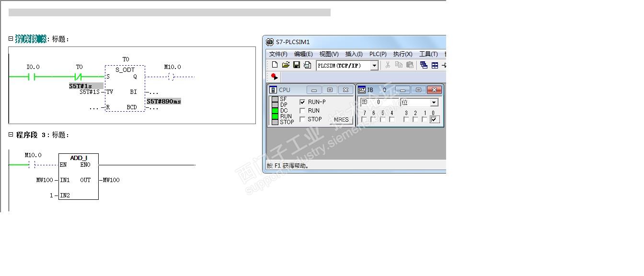
Task: Open the 工具(T) menu
Action: pos(428,54)
